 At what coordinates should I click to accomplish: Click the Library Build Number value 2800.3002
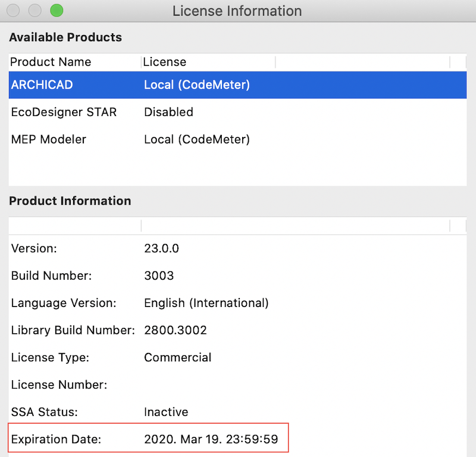(x=176, y=330)
